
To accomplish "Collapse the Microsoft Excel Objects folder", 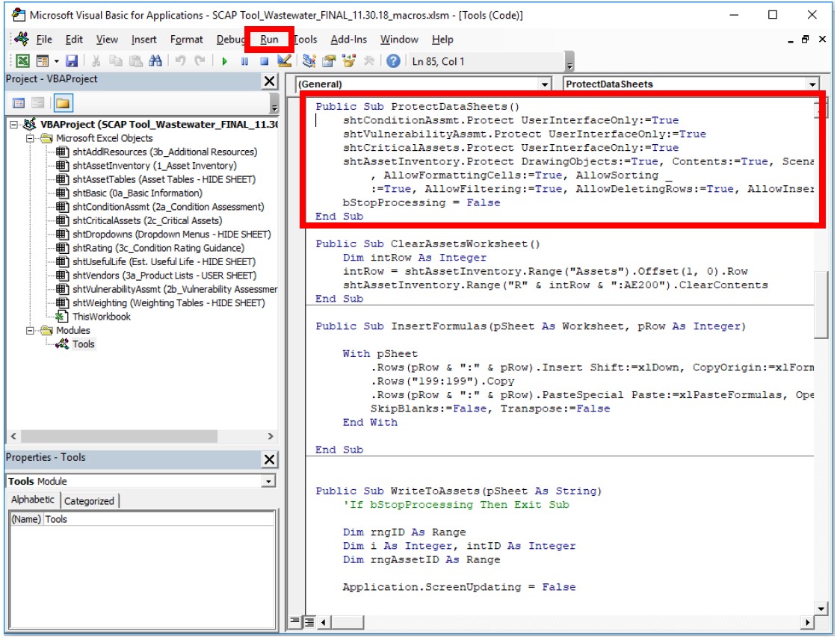I will click(x=31, y=138).
